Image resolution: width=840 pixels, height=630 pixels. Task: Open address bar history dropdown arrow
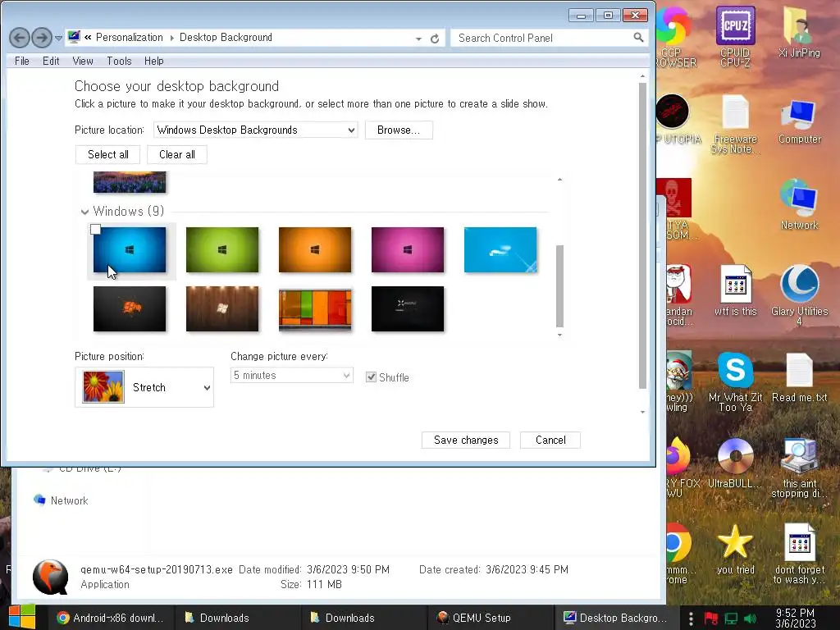tap(418, 39)
